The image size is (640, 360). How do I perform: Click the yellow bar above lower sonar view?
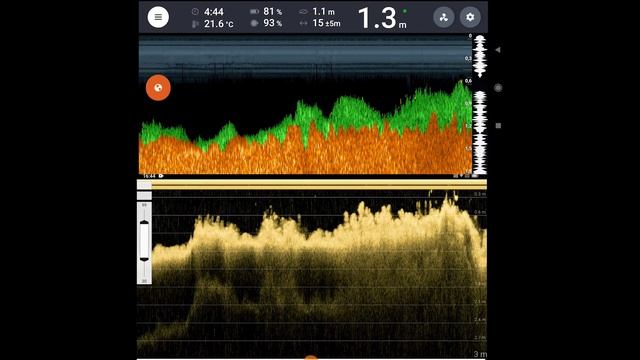pyautogui.click(x=319, y=184)
